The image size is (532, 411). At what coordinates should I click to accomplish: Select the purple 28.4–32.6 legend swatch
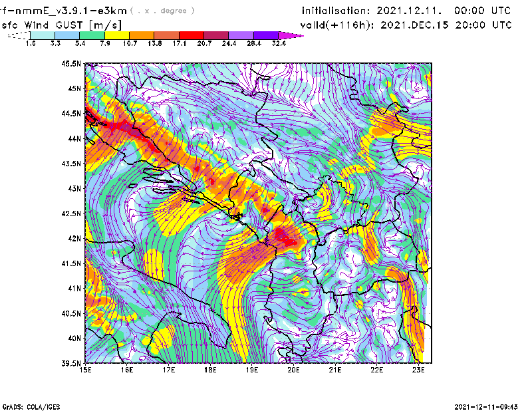(265, 35)
